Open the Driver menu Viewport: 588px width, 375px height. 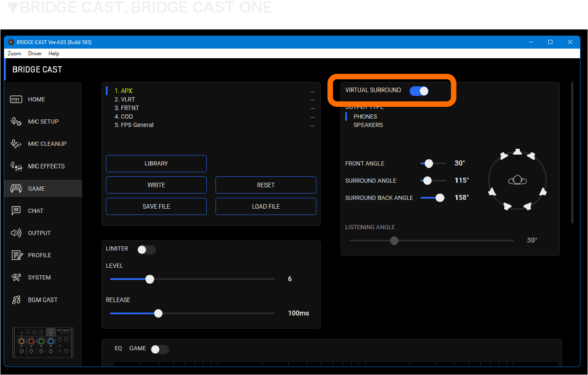point(35,53)
